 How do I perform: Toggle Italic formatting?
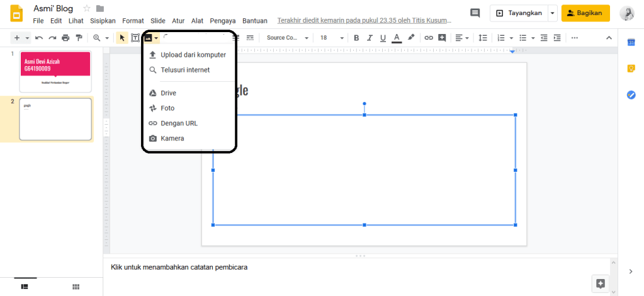[x=370, y=38]
